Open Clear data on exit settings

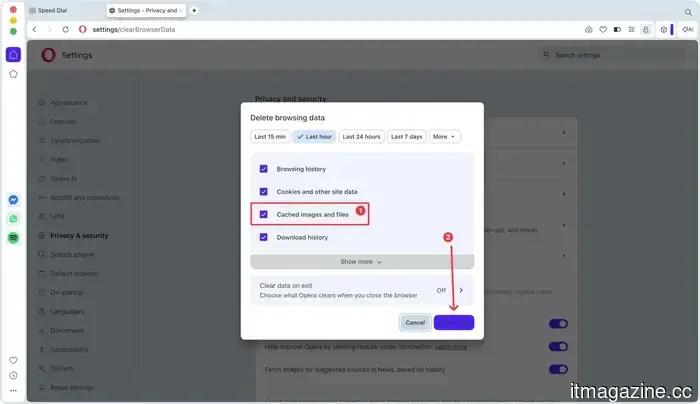(362, 290)
